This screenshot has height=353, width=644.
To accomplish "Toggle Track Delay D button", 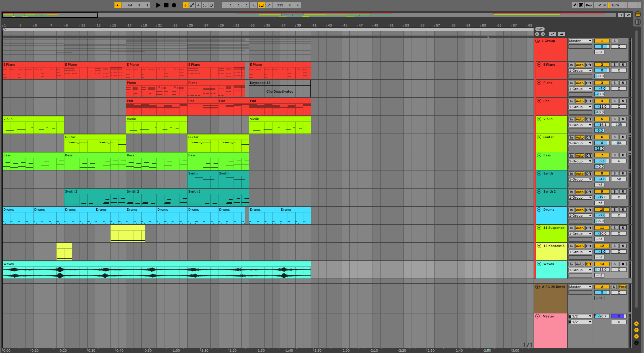I will 636,343.
